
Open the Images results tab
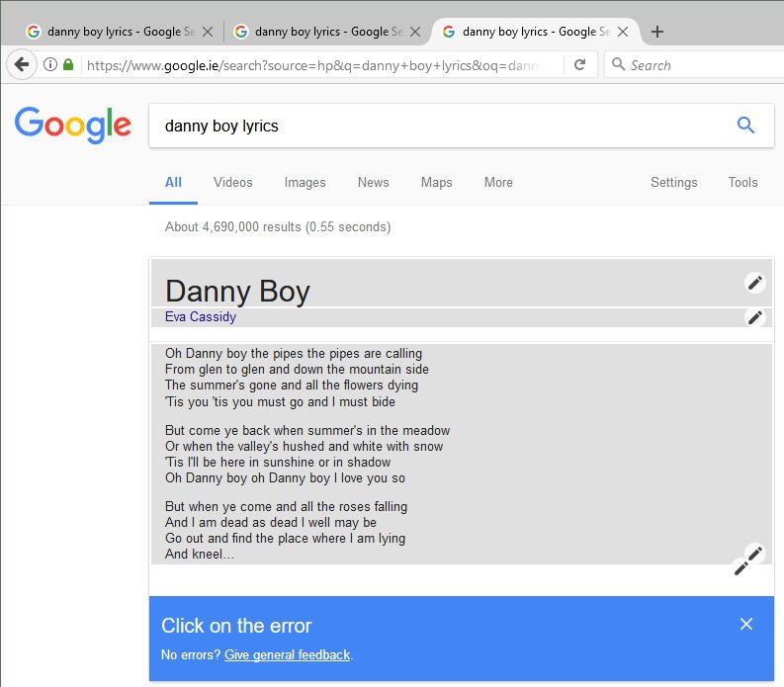[305, 183]
